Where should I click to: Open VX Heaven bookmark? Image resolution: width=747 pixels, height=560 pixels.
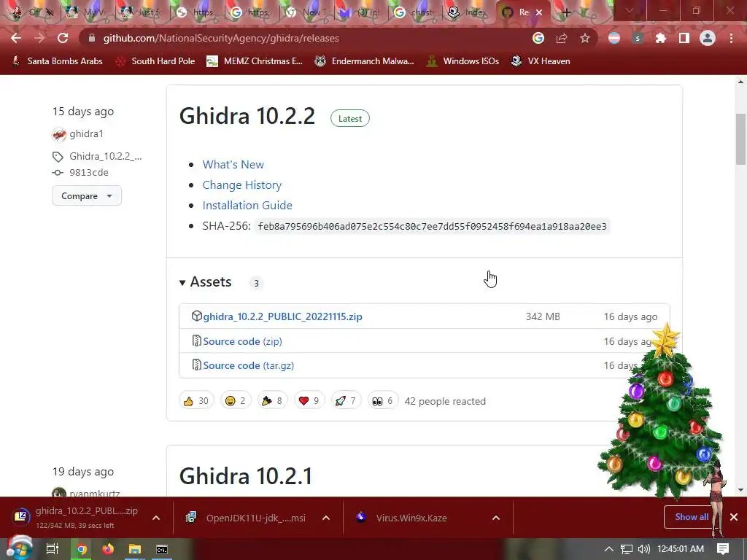(541, 61)
